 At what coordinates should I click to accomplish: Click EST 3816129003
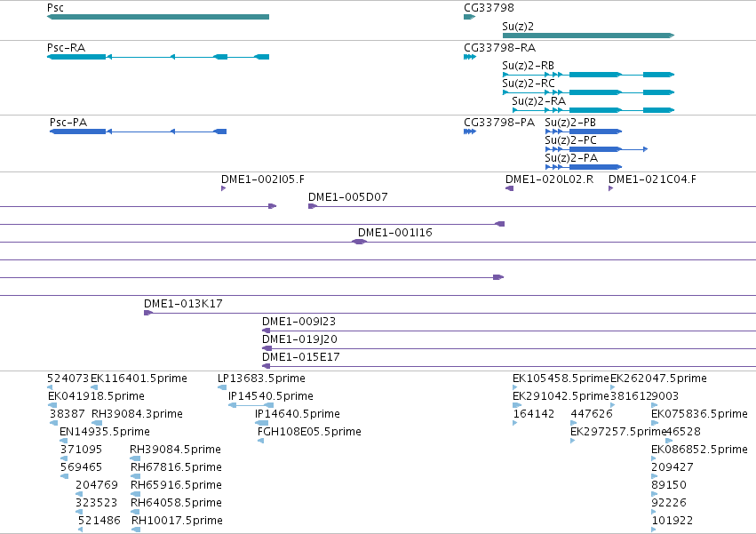645,396
